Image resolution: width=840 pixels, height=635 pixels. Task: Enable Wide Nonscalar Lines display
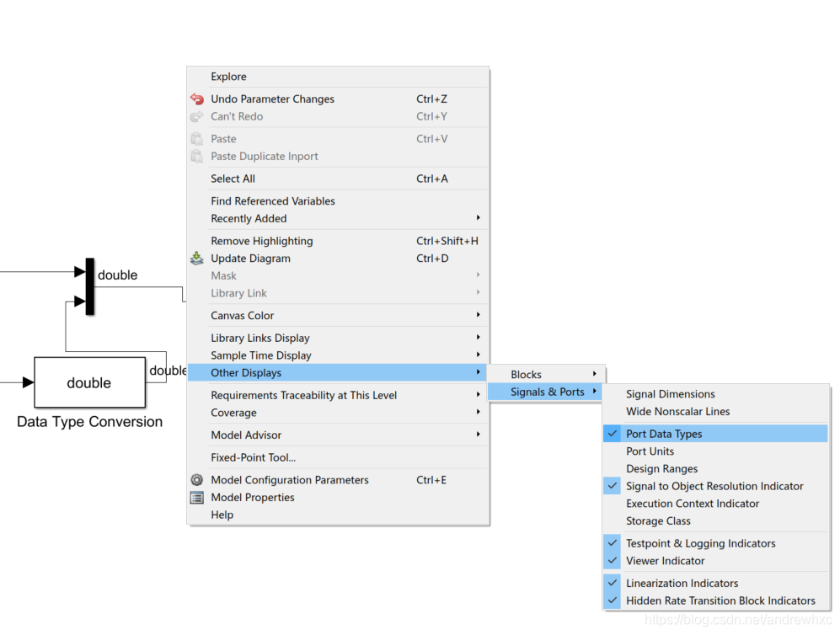coord(715,412)
